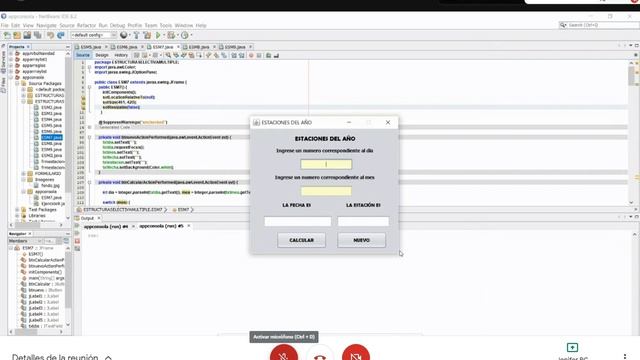
Task: Click the red start macro recording icon
Action: (x=251, y=56)
